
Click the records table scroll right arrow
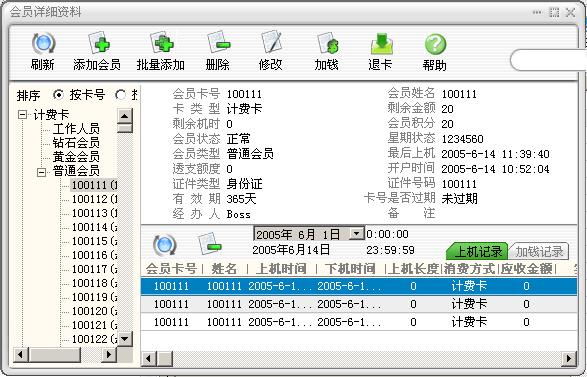[x=569, y=359]
